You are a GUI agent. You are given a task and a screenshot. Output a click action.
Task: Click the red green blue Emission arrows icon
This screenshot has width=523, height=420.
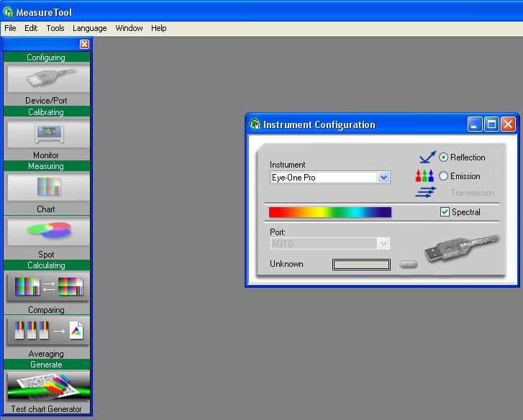(x=424, y=175)
